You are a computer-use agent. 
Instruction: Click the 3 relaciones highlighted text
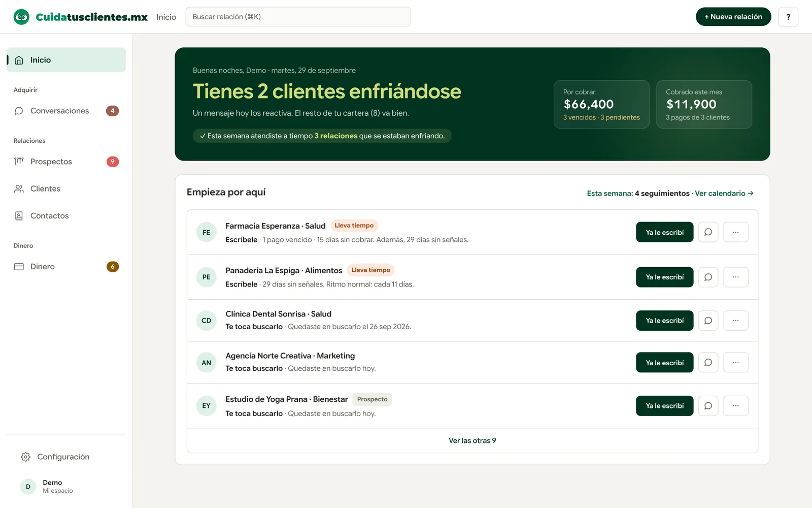336,136
